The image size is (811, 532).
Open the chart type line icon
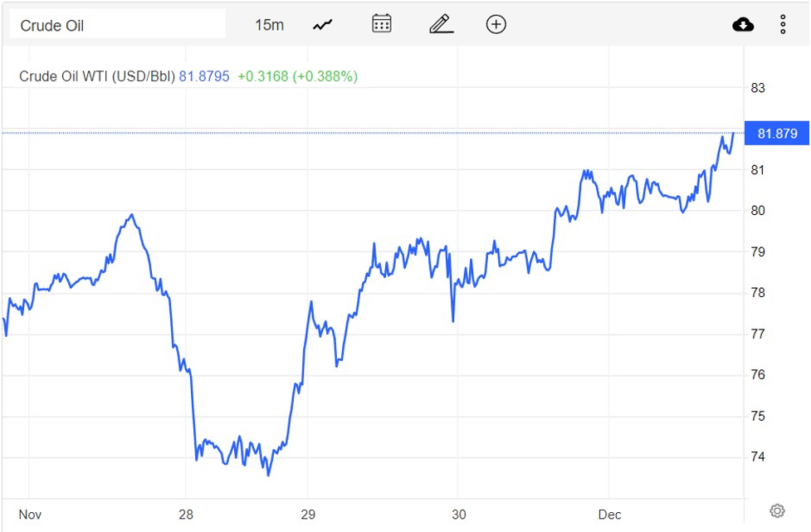point(322,25)
